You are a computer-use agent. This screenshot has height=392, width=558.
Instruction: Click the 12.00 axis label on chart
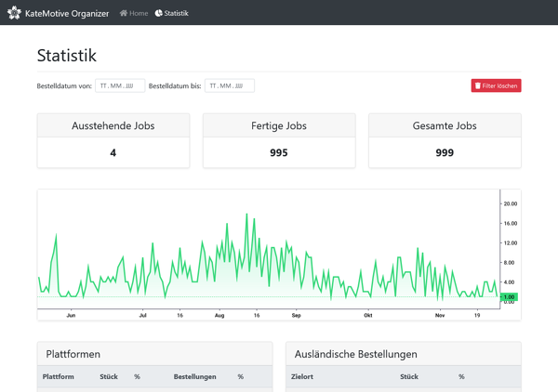tap(511, 242)
